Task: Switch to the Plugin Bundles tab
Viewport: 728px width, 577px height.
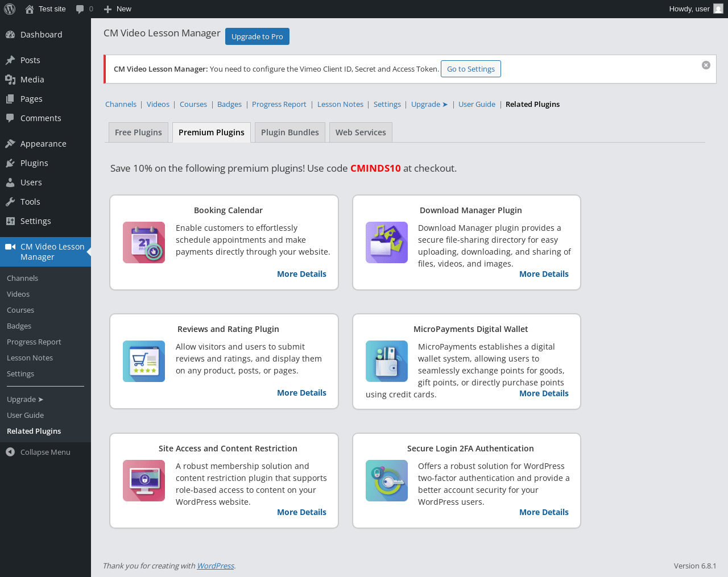Action: coord(290,132)
